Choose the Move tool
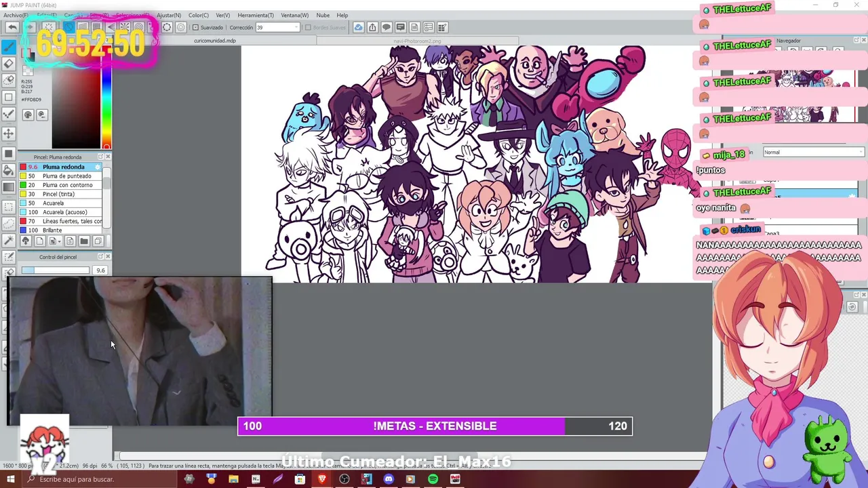Image resolution: width=868 pixels, height=488 pixels. 9,134
